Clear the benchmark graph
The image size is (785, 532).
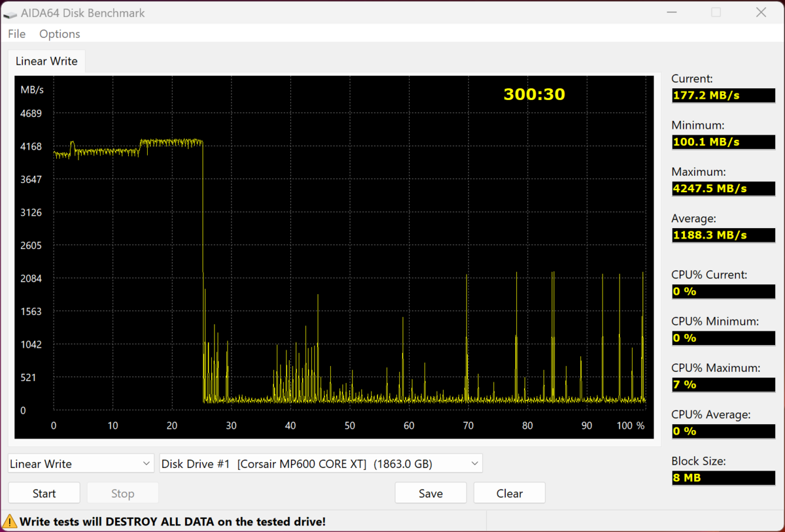click(x=510, y=493)
